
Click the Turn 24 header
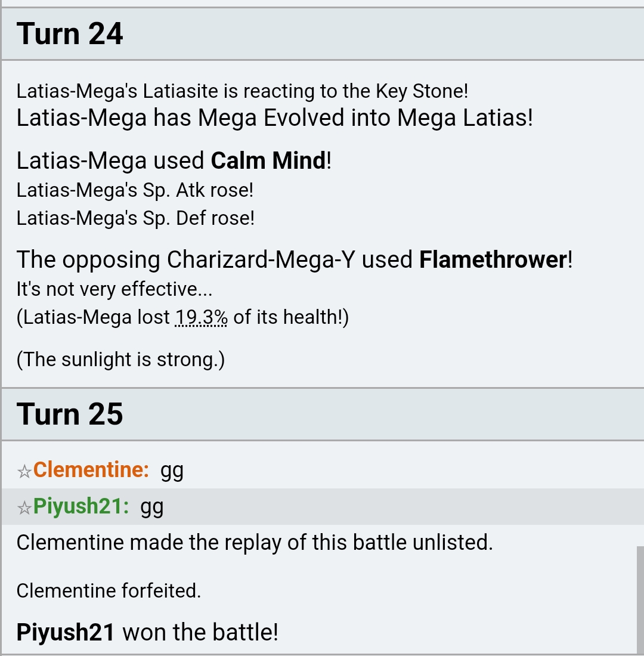tap(322, 34)
